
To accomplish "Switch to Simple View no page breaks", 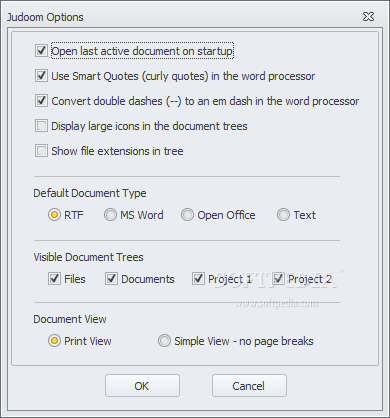I will tap(164, 341).
